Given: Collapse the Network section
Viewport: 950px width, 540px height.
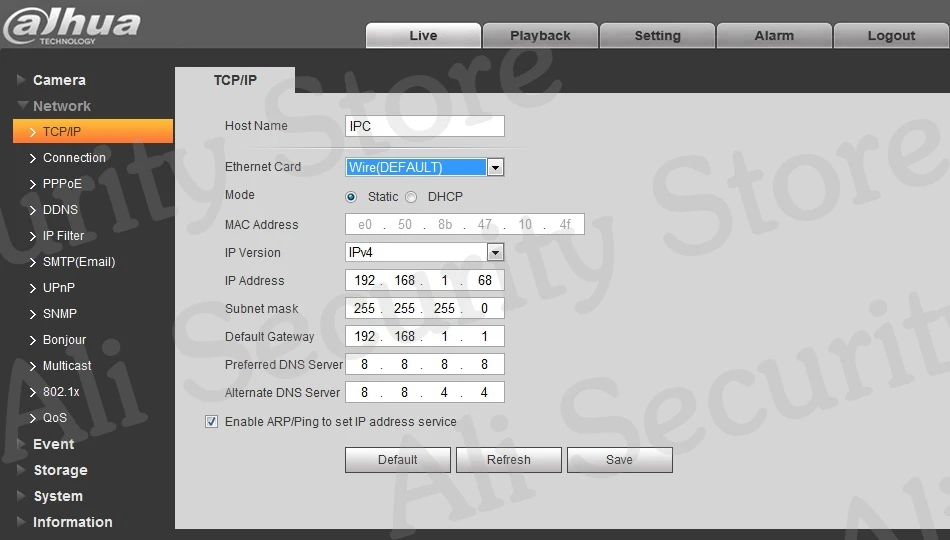Looking at the screenshot, I should (62, 106).
